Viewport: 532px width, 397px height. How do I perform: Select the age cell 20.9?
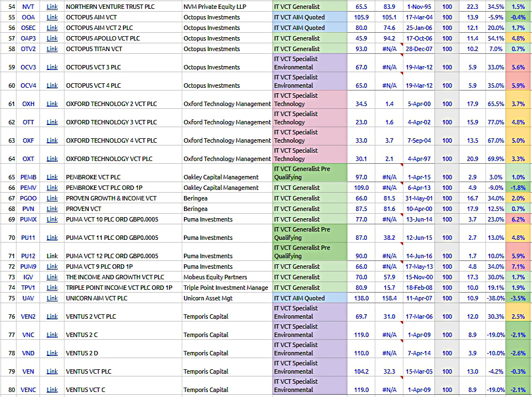[x=473, y=154]
